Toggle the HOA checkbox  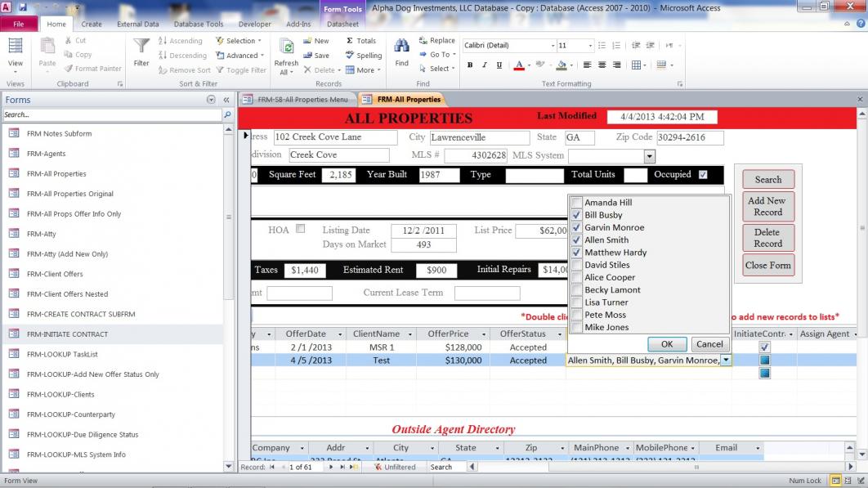[300, 229]
